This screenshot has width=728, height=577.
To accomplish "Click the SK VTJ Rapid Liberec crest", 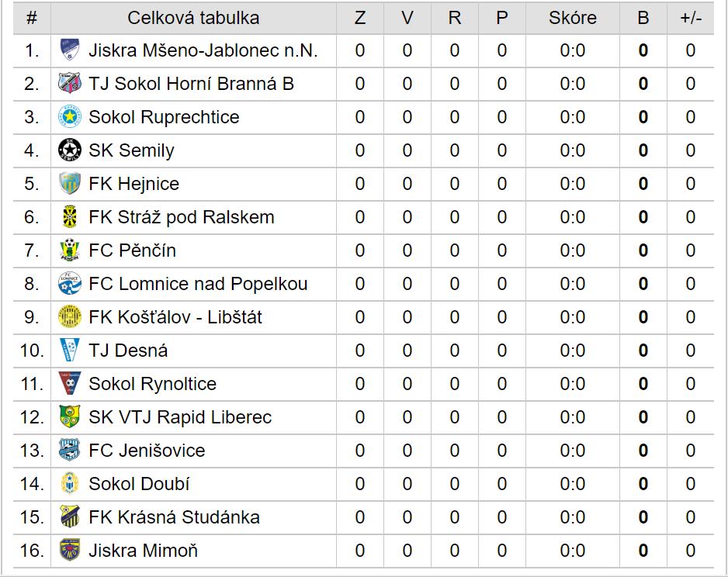I will pos(70,417).
